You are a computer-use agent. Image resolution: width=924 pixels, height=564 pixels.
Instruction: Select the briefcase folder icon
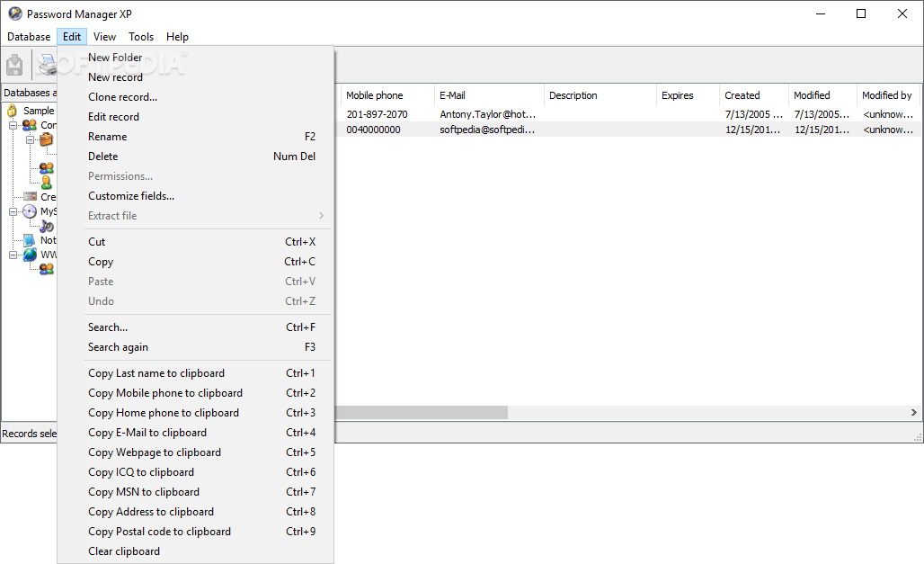tap(46, 139)
